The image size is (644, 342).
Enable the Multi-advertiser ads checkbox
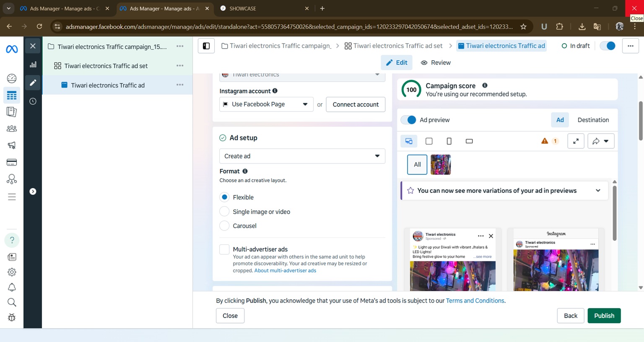coord(224,249)
